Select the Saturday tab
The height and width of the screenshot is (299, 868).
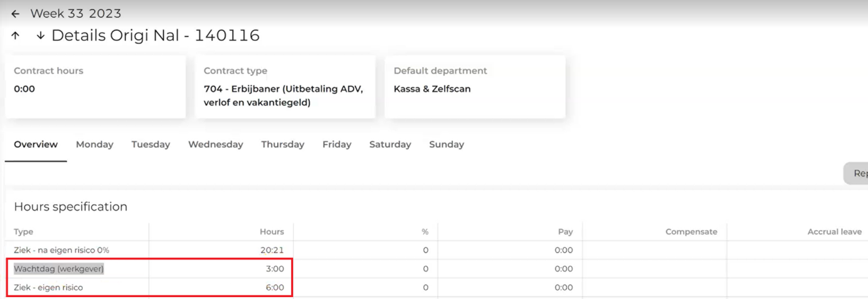coord(390,144)
